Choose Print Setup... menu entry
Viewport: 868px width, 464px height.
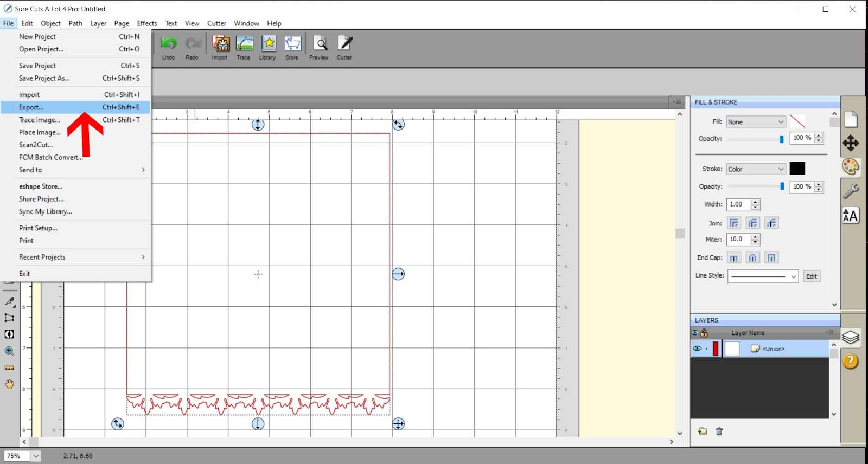pos(76,228)
